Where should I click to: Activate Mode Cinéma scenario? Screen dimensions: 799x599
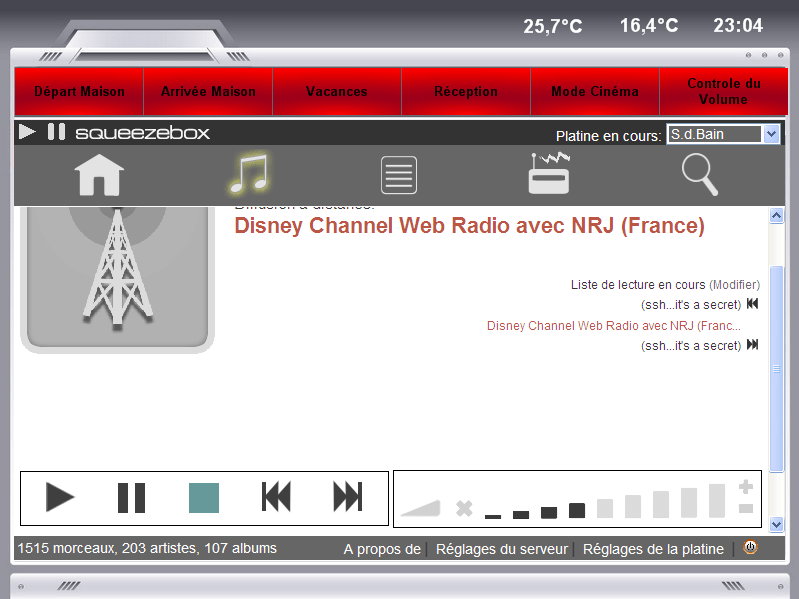click(x=595, y=92)
